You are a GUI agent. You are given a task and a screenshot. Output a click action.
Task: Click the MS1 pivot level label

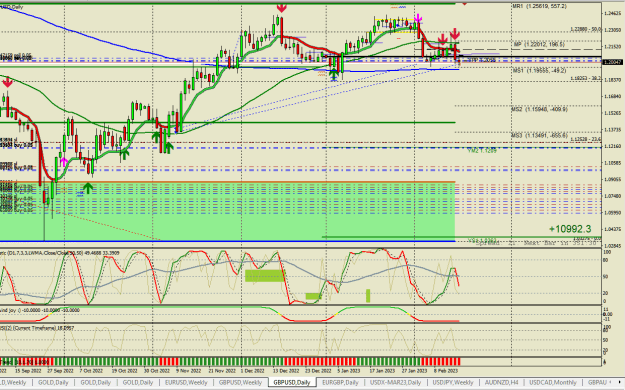pos(539,71)
